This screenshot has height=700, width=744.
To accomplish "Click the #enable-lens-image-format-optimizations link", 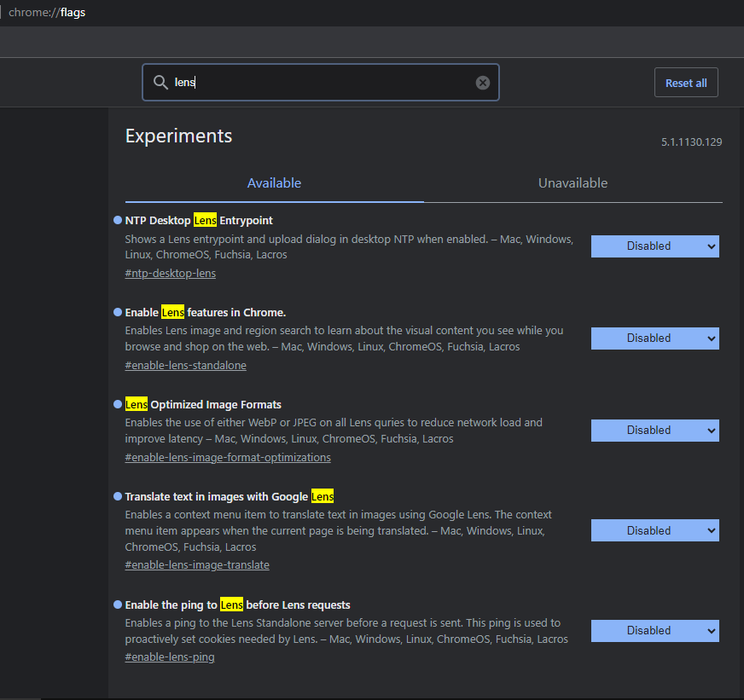I will 228,457.
